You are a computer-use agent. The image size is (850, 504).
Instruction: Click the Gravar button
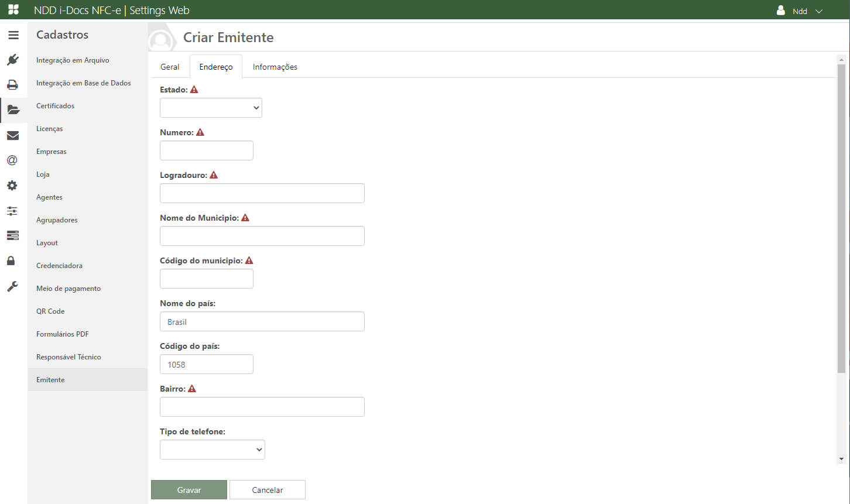click(189, 490)
